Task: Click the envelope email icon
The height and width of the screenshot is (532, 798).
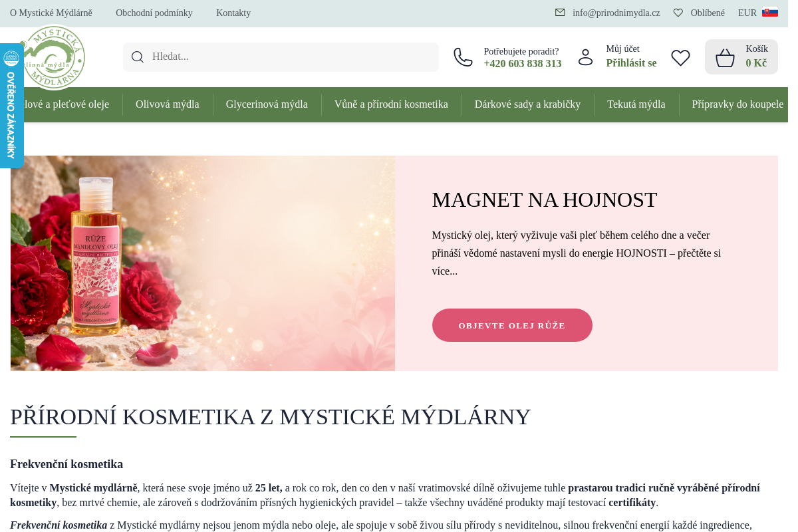Action: coord(560,13)
